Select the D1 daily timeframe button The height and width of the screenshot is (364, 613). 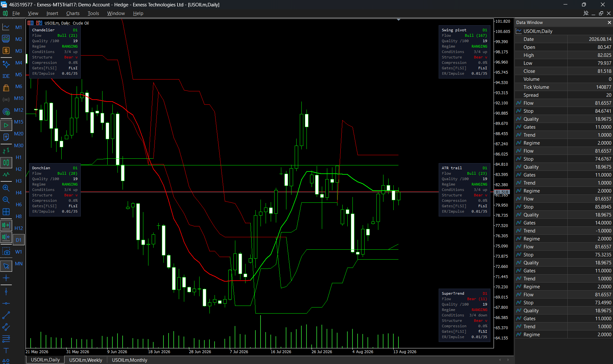point(19,240)
